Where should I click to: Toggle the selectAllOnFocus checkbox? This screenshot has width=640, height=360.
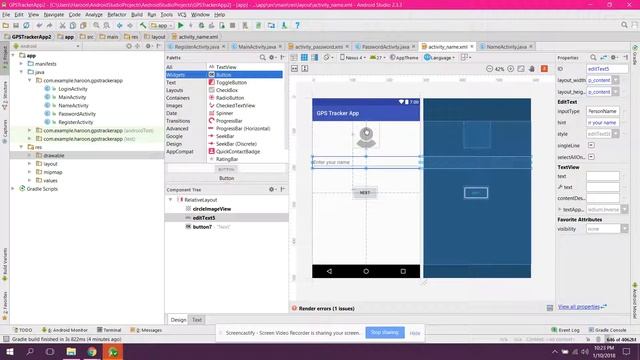(591, 157)
